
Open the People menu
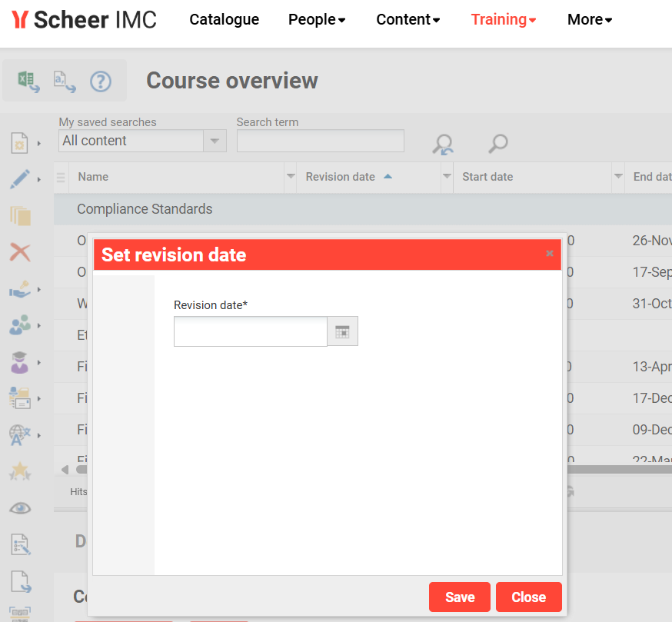pyautogui.click(x=317, y=20)
